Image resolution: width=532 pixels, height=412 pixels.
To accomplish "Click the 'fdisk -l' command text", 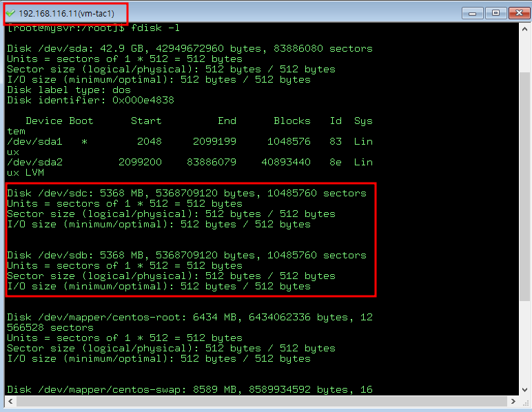I will click(x=155, y=28).
